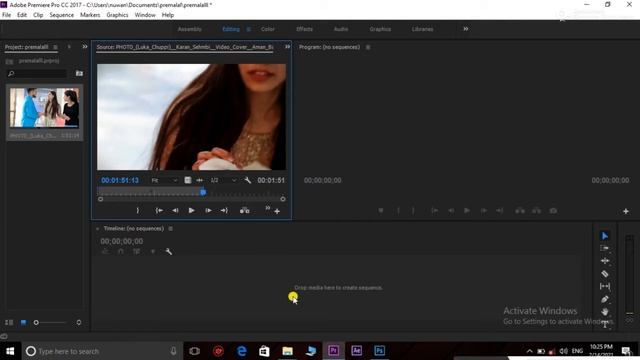Switch to Effects workspace tab
Screen dimensions: 640x360
(x=304, y=29)
